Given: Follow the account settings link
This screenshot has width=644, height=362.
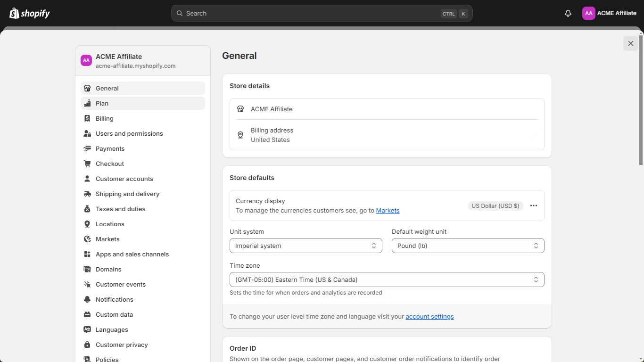Looking at the screenshot, I should (429, 317).
